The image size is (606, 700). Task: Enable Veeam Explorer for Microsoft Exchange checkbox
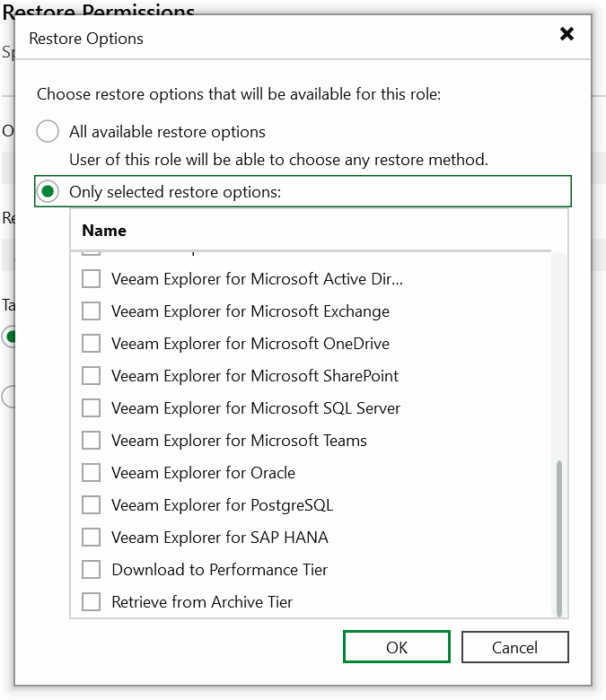[x=91, y=311]
